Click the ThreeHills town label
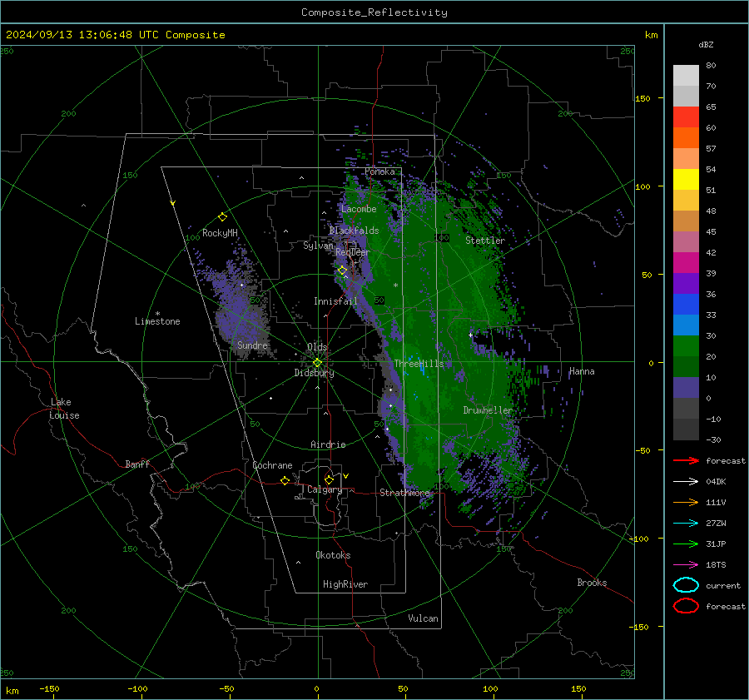Screen dimensions: 749x700 pos(419,364)
